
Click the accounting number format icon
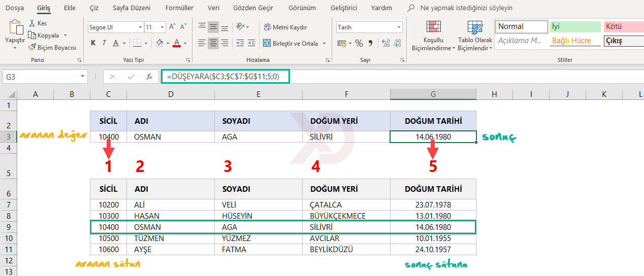coord(343,43)
